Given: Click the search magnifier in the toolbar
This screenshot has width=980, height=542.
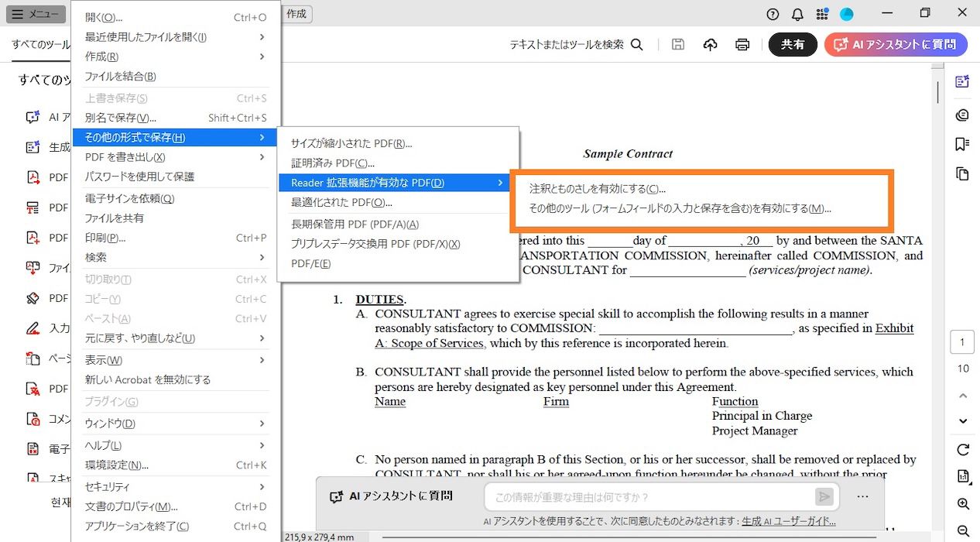Looking at the screenshot, I should [636, 44].
